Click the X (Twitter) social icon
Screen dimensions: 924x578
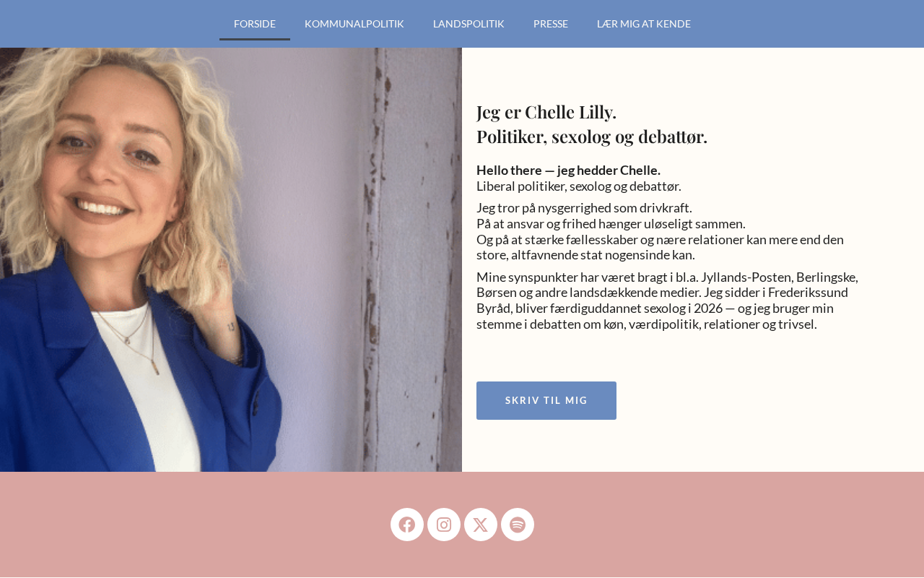click(x=481, y=525)
